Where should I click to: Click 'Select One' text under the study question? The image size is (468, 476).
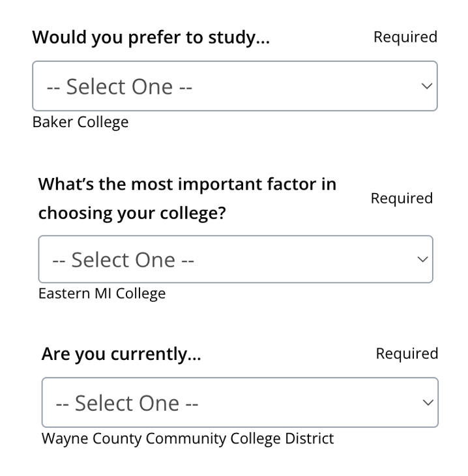point(119,87)
